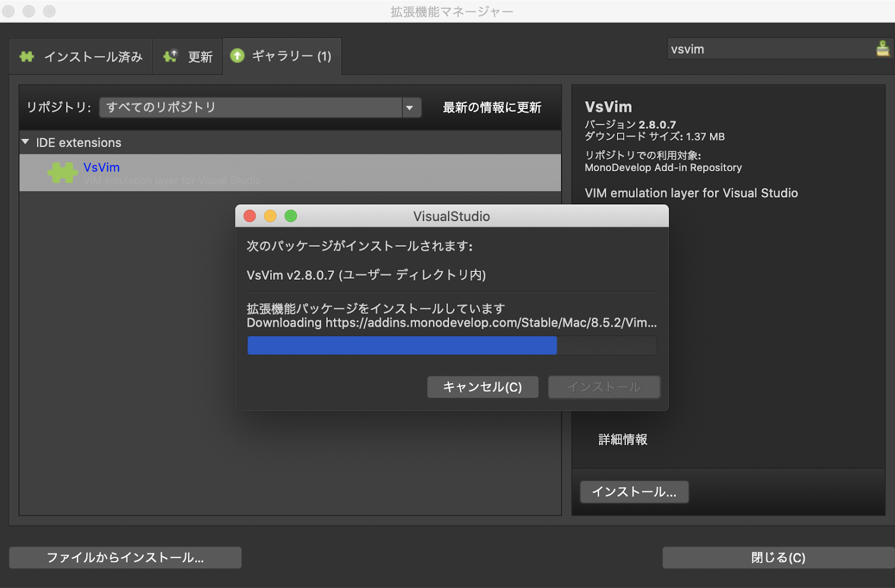Click the VsVim title in details panel

(609, 107)
